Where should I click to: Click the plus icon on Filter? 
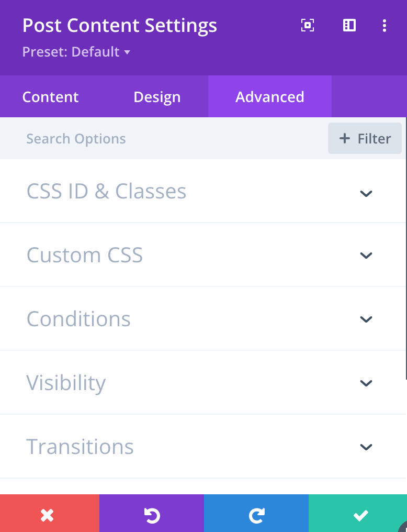pyautogui.click(x=344, y=139)
